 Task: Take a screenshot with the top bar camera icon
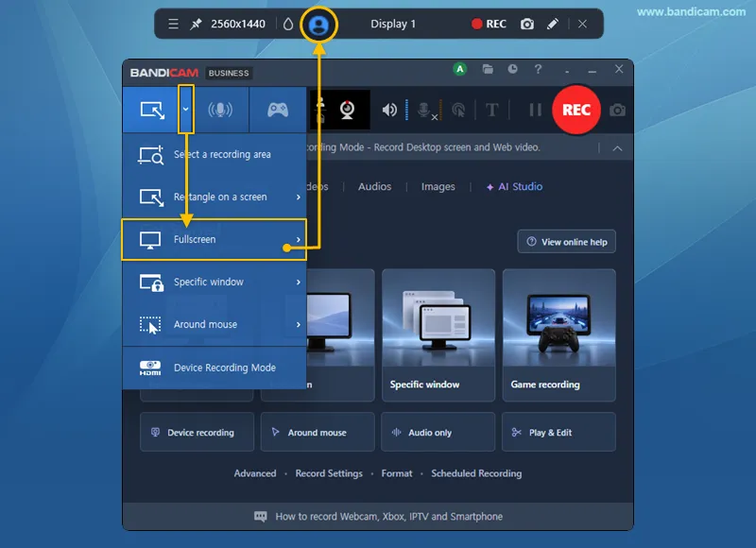[527, 24]
